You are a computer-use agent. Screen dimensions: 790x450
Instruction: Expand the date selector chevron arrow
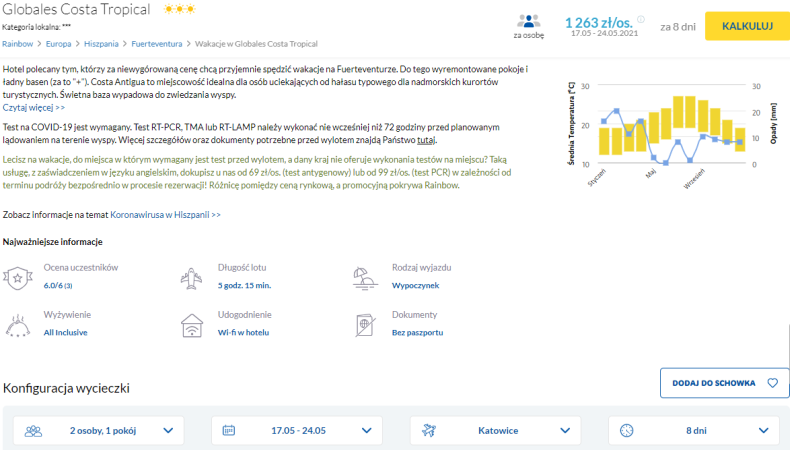point(367,431)
